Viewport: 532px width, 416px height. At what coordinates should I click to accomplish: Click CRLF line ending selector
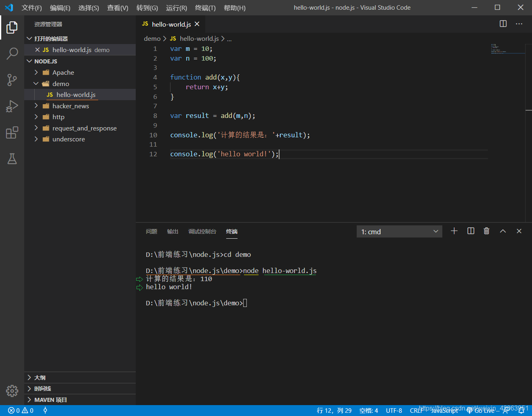pos(416,410)
